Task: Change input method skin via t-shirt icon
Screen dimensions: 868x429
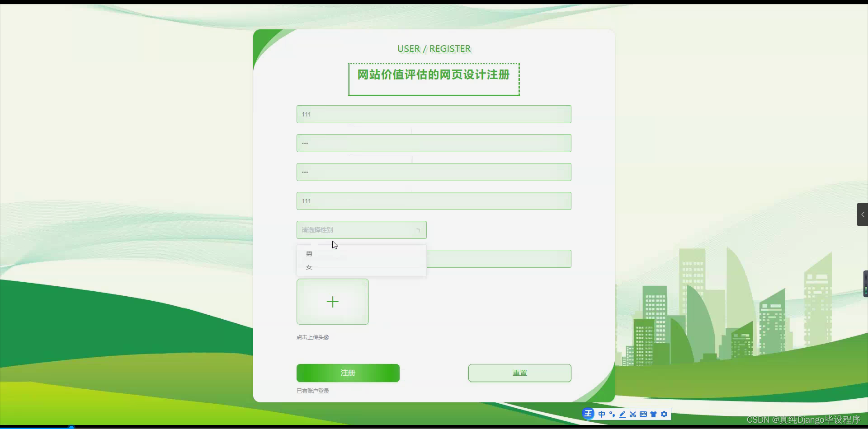Action: click(654, 414)
